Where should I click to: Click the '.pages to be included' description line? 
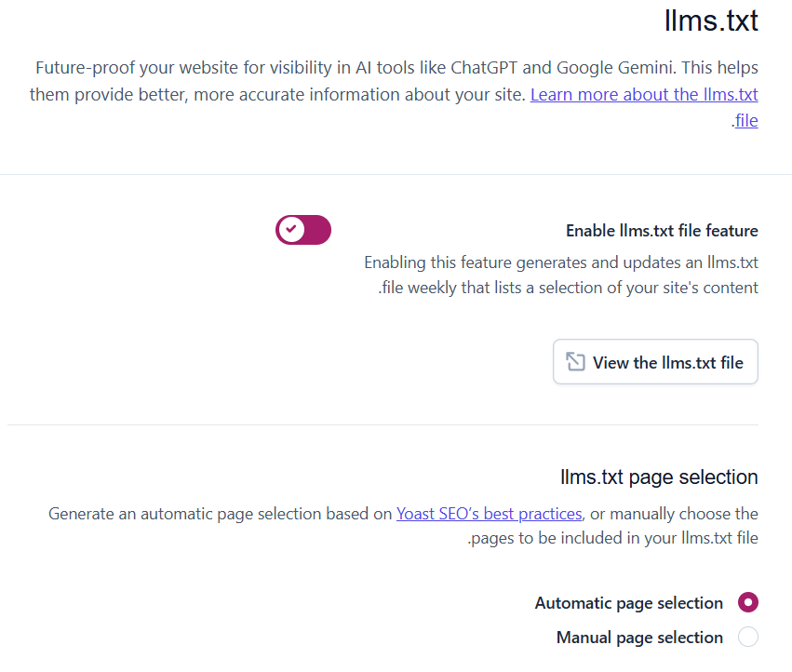(612, 539)
